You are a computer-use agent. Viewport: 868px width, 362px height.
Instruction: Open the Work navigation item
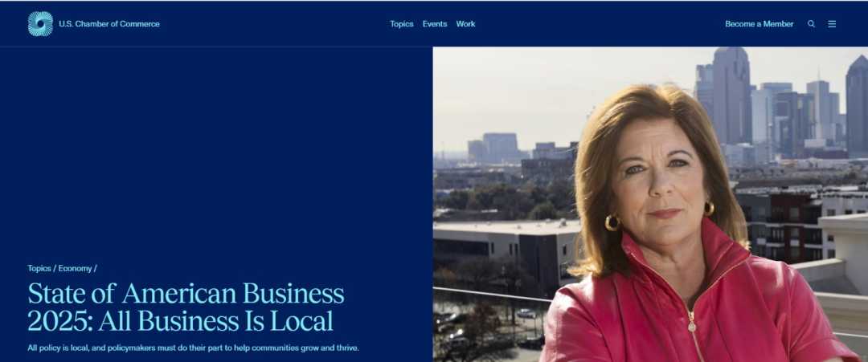point(465,24)
